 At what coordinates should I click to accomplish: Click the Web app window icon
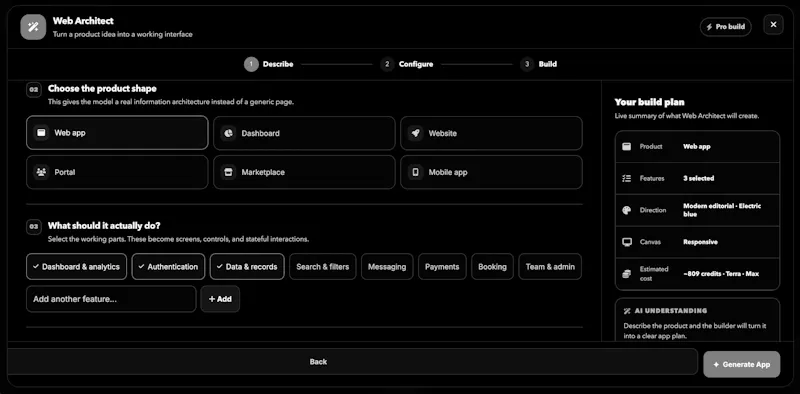pos(41,133)
